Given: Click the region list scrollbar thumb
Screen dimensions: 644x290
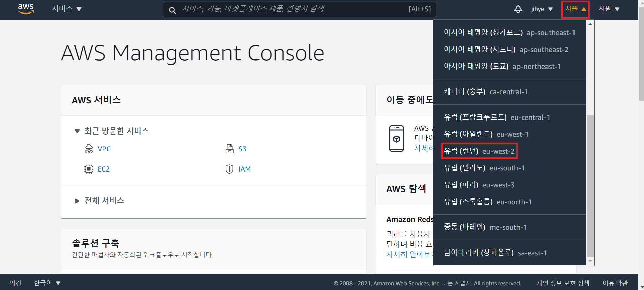Looking at the screenshot, I should tap(590, 186).
